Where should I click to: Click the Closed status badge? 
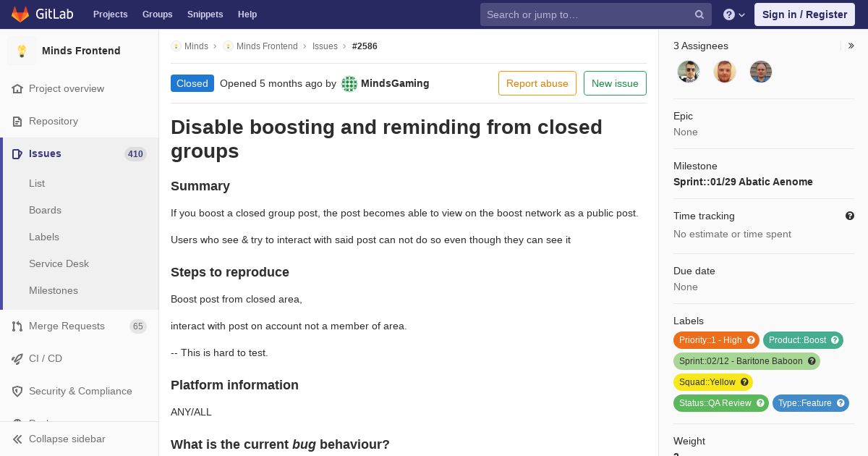[x=192, y=83]
